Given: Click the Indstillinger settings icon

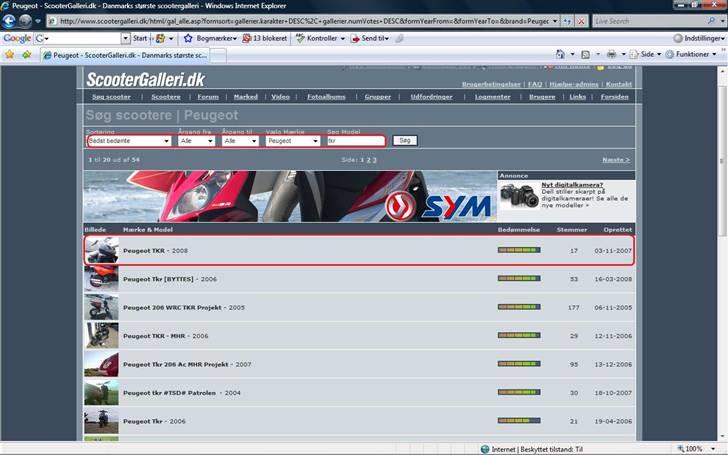Looking at the screenshot, I should point(678,38).
